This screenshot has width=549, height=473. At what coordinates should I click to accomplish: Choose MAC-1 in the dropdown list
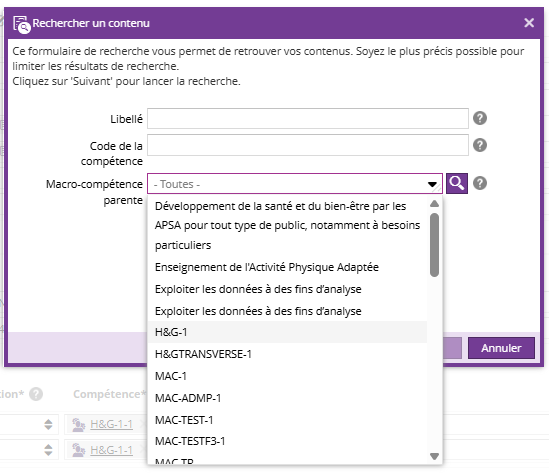(x=287, y=376)
